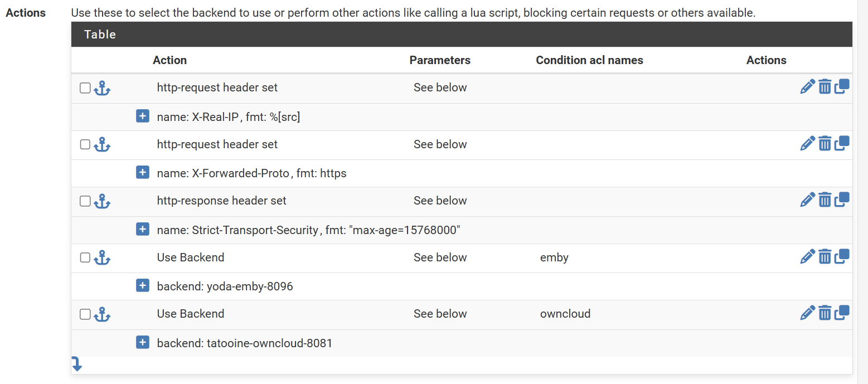The image size is (868, 384).
Task: Click the Condition acl names column header
Action: (589, 60)
